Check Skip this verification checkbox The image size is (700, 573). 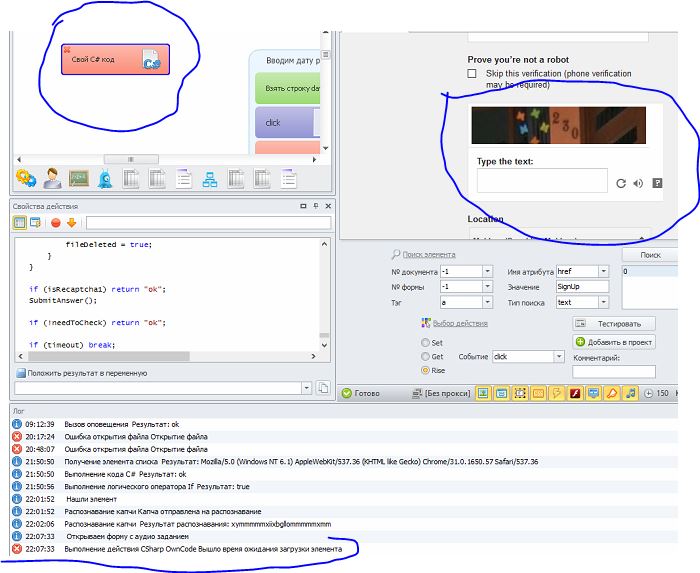point(472,74)
